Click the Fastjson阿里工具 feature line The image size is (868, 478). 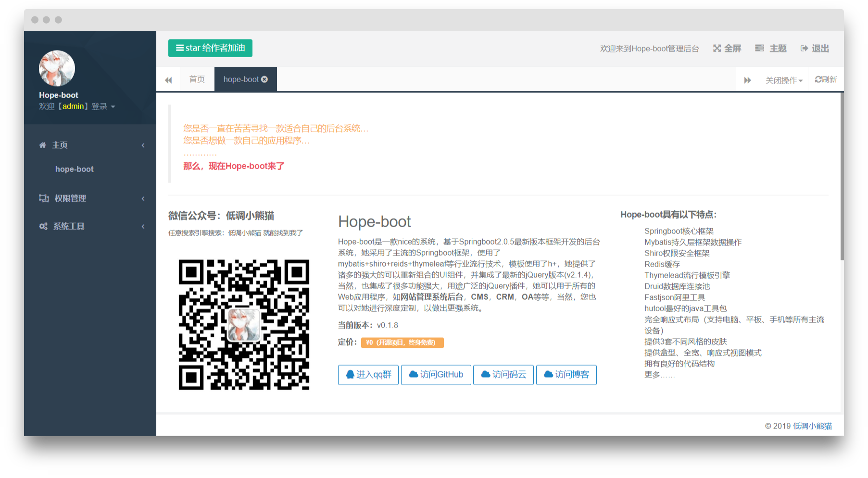point(675,297)
